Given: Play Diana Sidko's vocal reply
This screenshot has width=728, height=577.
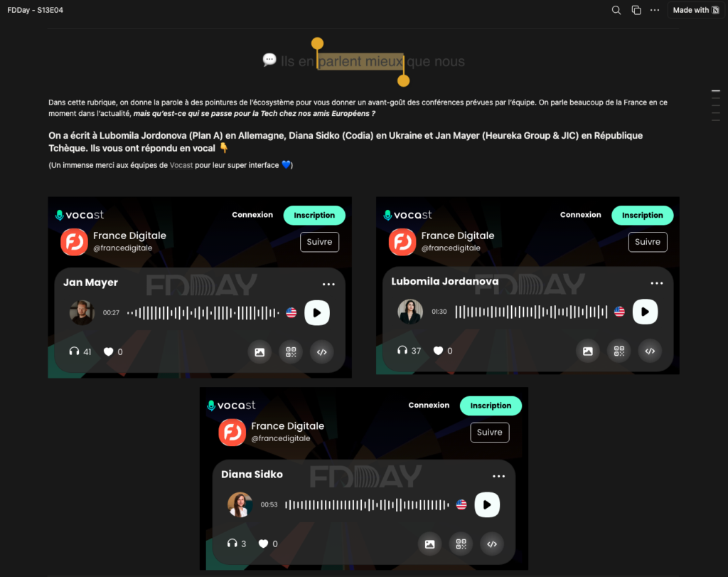Looking at the screenshot, I should (487, 504).
